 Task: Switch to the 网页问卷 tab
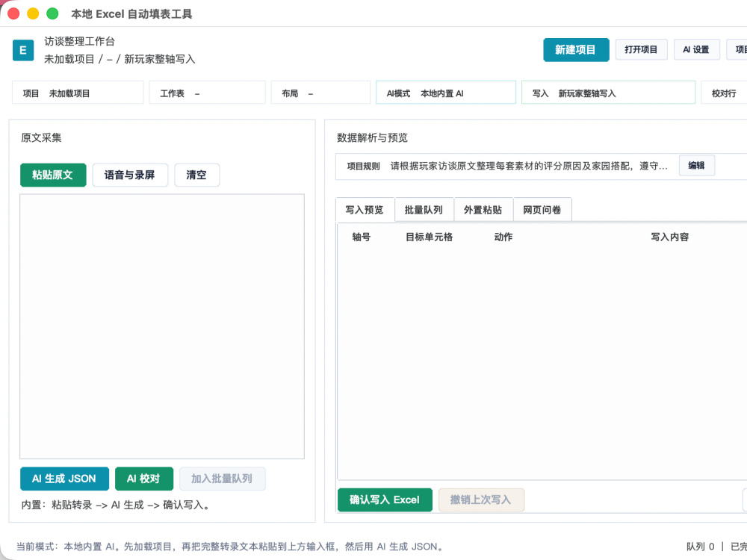pos(542,210)
